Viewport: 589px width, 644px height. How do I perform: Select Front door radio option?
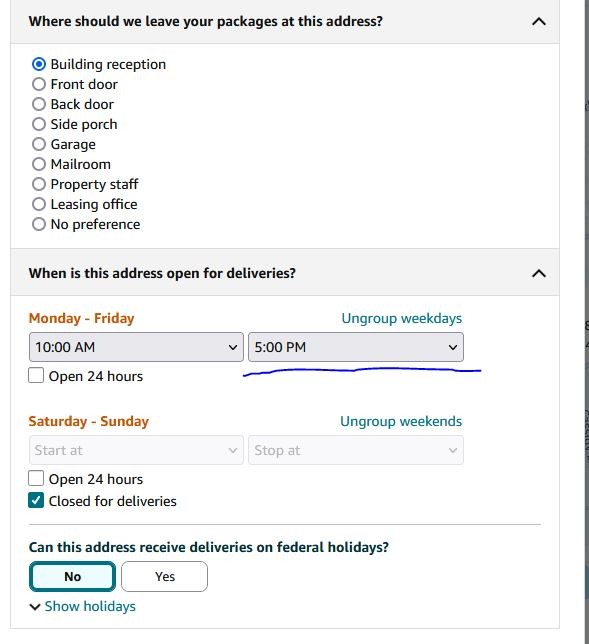pyautogui.click(x=39, y=84)
